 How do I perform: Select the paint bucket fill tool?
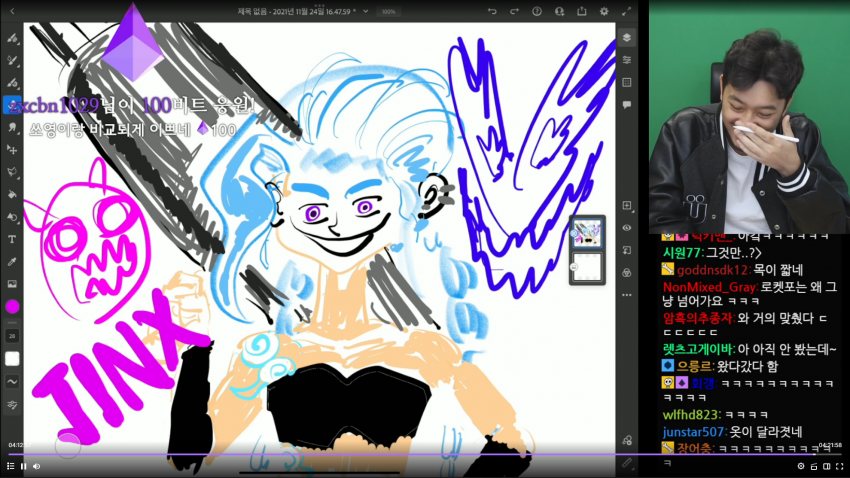(12, 194)
